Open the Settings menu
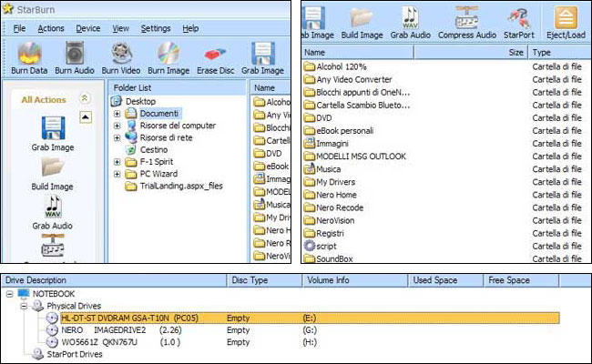 (156, 28)
